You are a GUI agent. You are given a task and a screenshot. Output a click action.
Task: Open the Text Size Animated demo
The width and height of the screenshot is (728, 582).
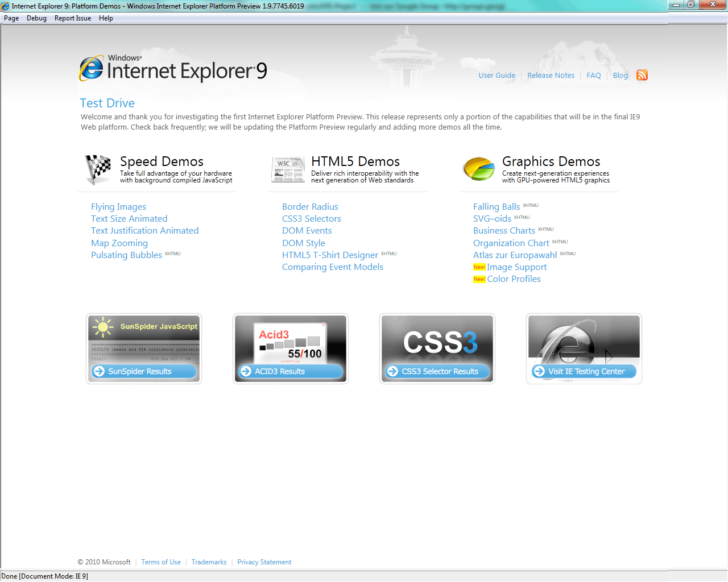(129, 219)
